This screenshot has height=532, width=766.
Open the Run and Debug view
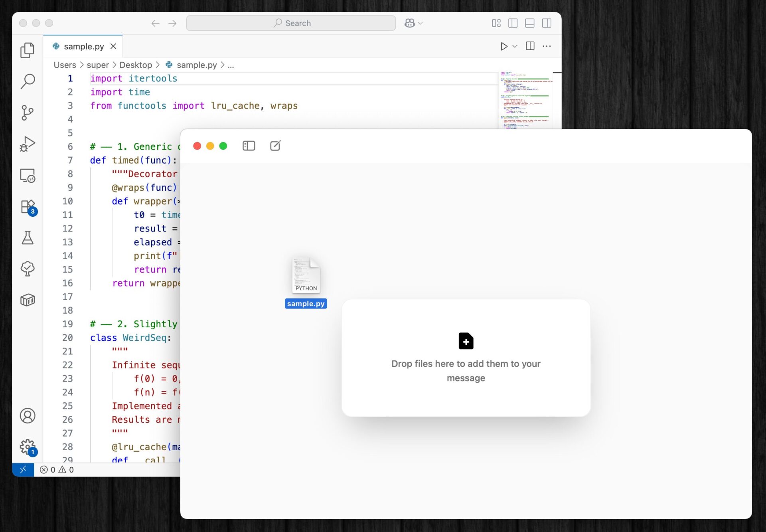(x=27, y=144)
